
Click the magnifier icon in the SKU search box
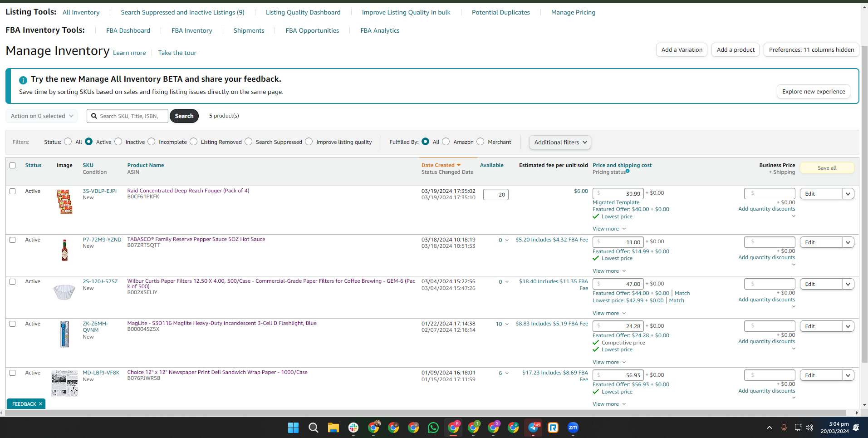94,116
